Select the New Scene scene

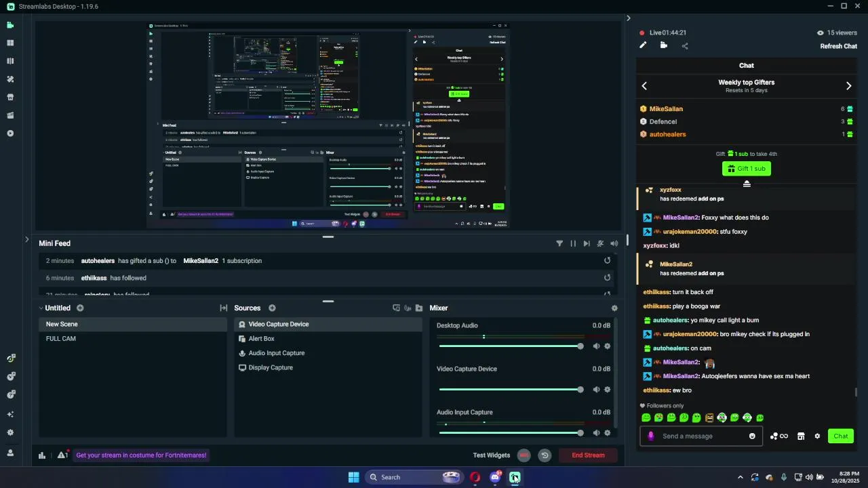[133, 324]
